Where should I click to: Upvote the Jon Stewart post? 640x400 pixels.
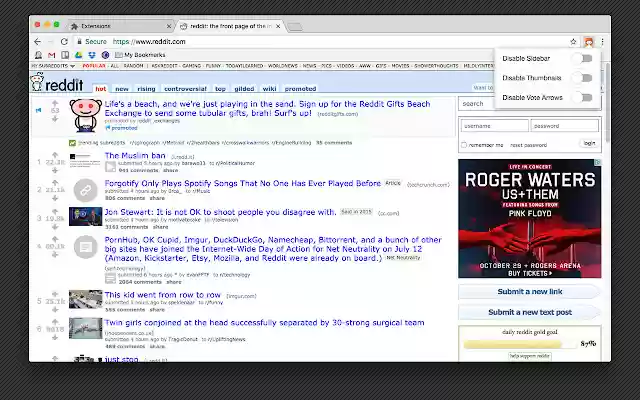point(55,211)
